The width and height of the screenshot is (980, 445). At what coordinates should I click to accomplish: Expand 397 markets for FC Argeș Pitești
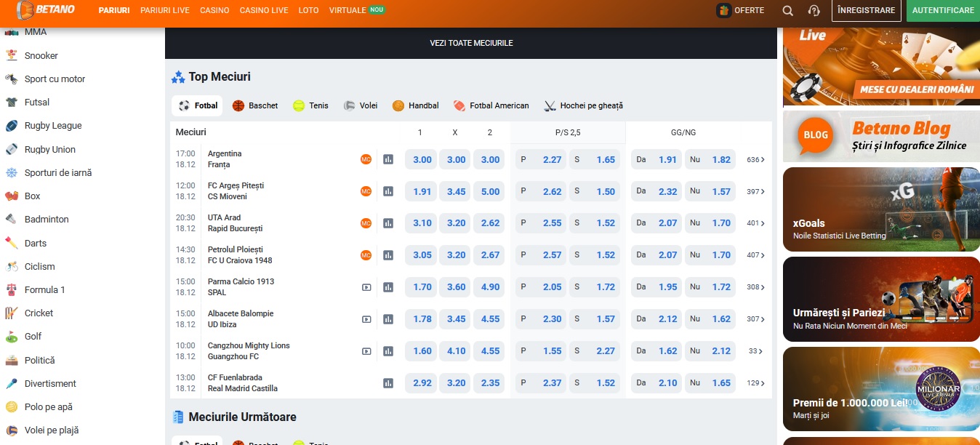click(x=755, y=192)
